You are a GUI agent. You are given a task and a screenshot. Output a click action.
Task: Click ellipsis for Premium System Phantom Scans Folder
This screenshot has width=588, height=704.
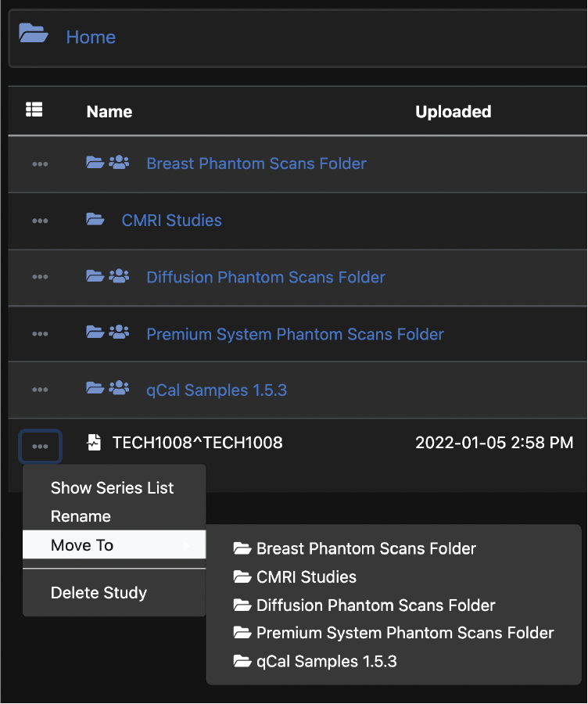[x=40, y=335]
